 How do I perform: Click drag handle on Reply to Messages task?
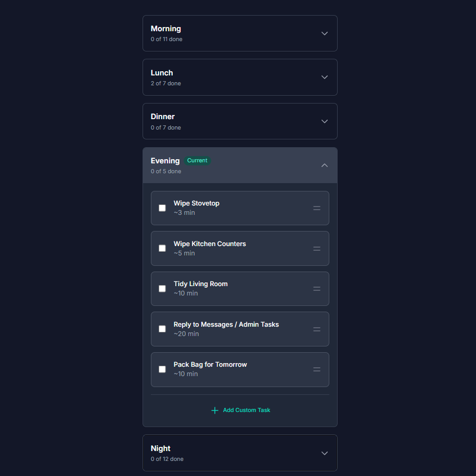316,329
